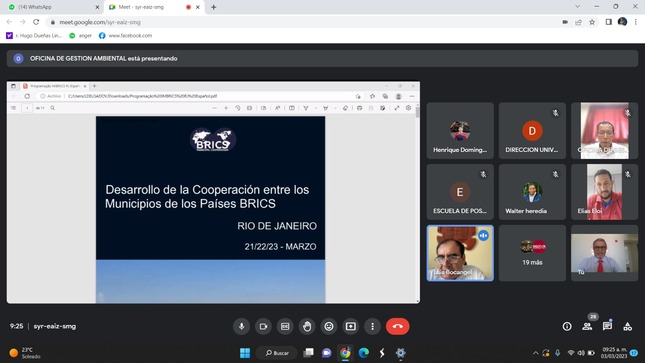Click the camera indicator in address bar

point(565,22)
